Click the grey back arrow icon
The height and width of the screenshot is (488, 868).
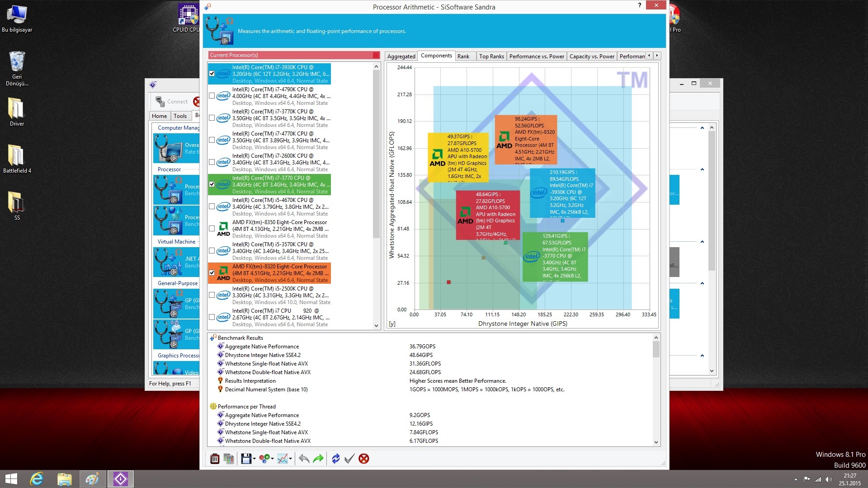(x=304, y=459)
